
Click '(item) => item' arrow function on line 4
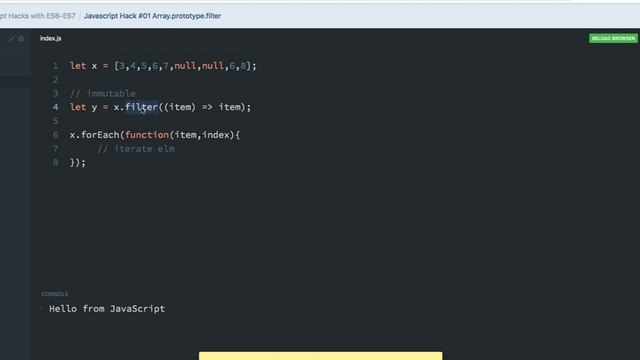click(202, 107)
